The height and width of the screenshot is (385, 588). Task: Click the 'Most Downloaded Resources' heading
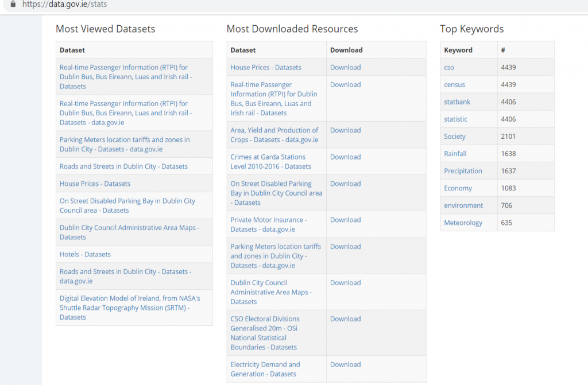point(292,29)
